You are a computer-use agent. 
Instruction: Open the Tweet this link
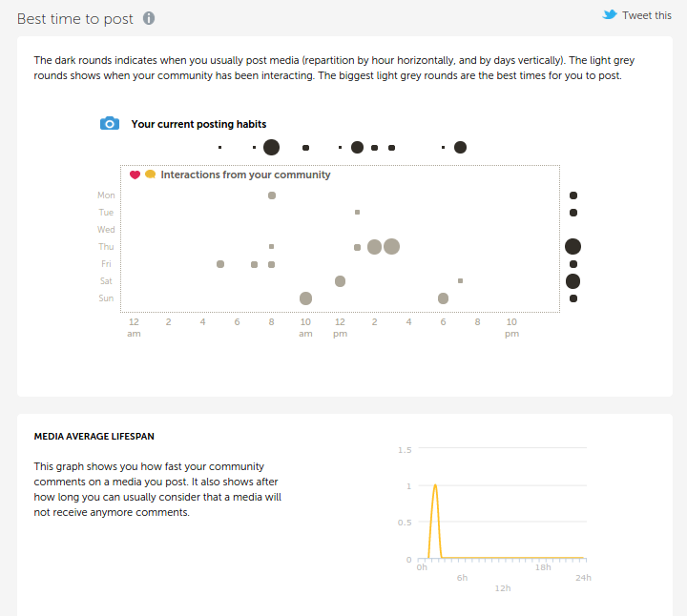[x=646, y=15]
